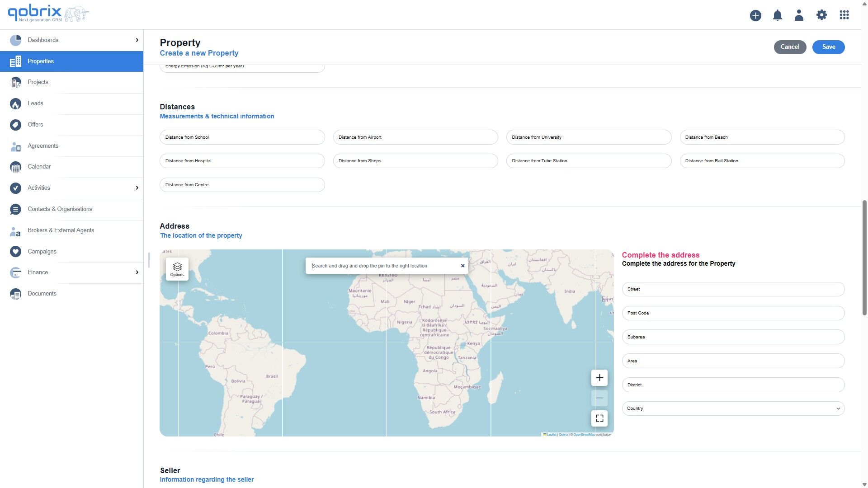Click Contacts & Organisations icon
The height and width of the screenshot is (488, 868).
[x=15, y=209]
